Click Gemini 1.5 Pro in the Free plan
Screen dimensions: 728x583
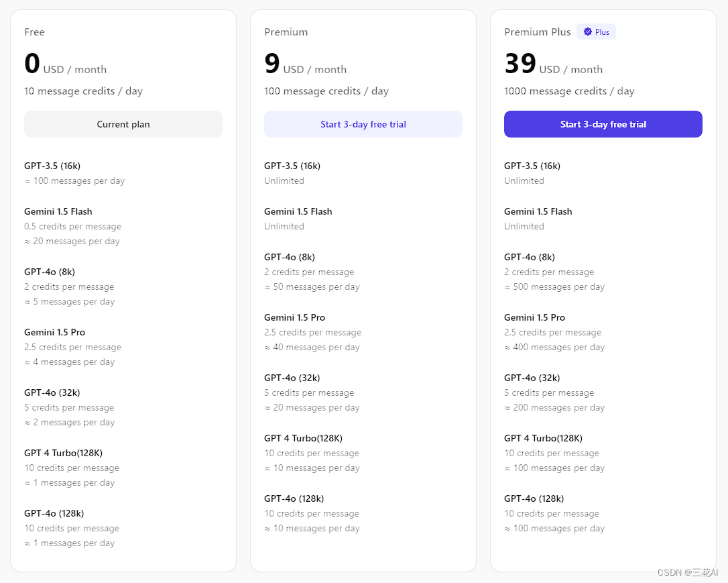click(x=55, y=332)
